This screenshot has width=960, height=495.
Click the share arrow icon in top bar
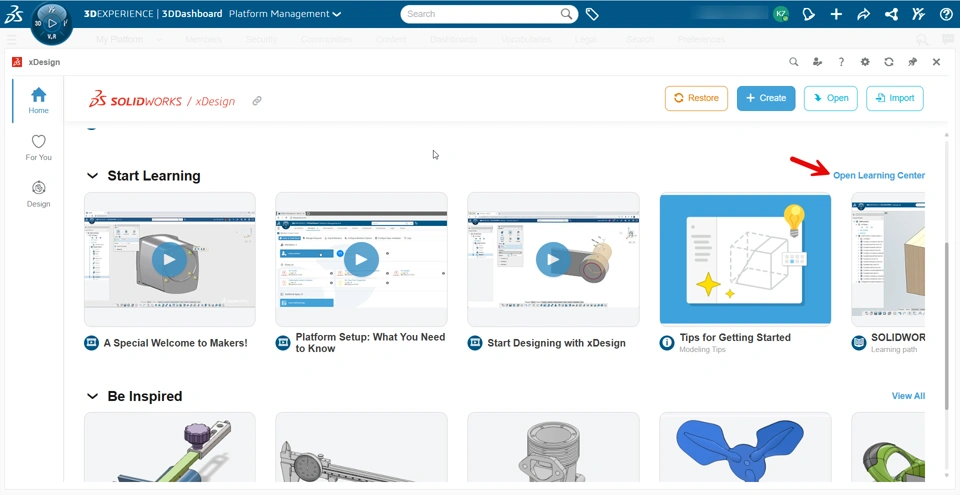click(864, 14)
